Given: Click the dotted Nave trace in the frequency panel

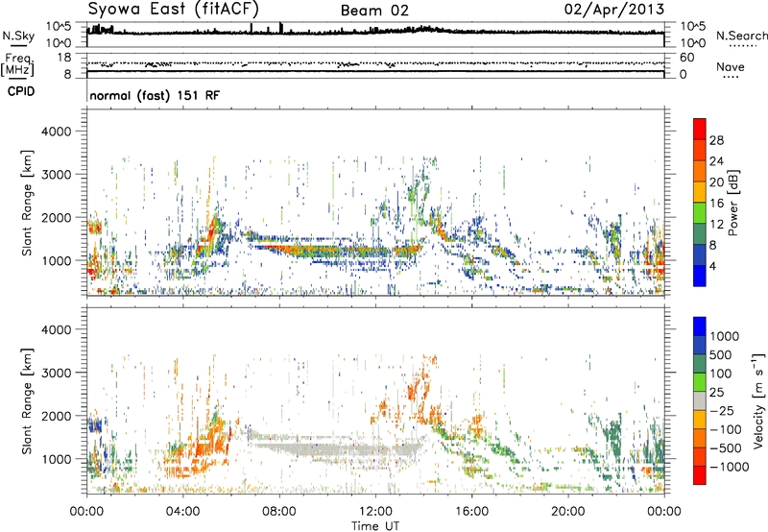Looking at the screenshot, I should [375, 63].
